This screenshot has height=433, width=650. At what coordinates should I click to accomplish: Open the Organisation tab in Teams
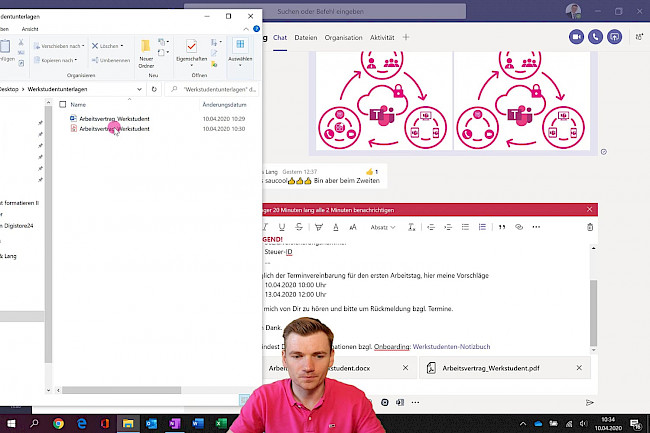click(x=343, y=38)
